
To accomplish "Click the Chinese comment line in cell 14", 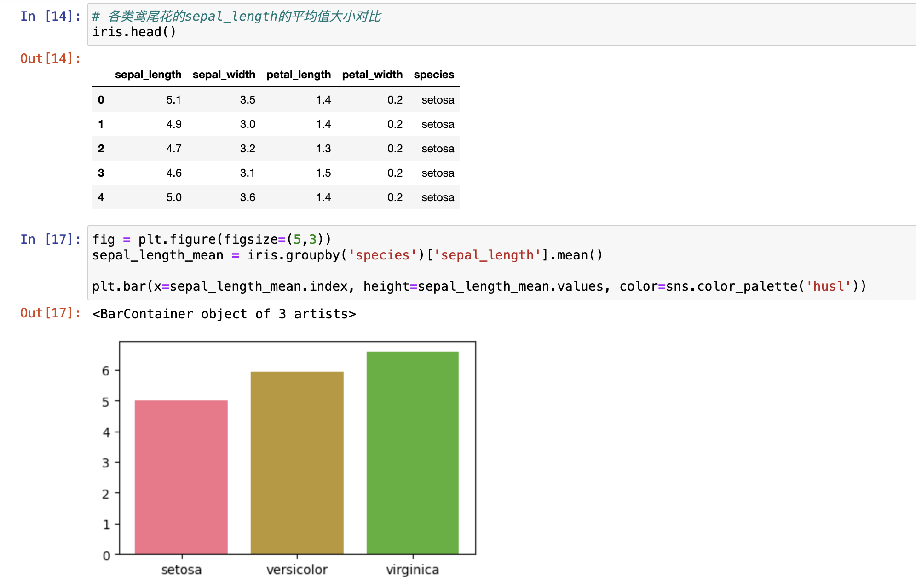I will pos(236,17).
